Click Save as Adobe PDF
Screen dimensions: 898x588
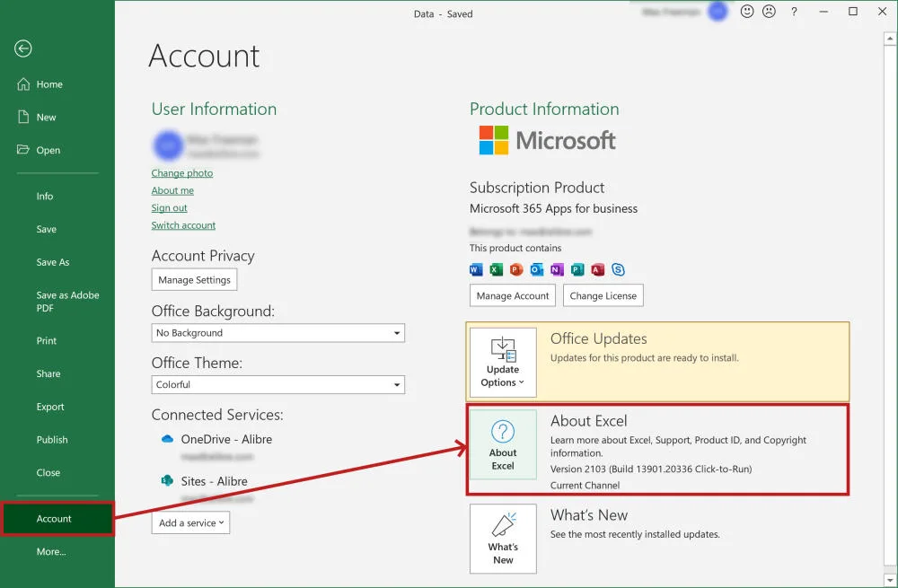67,302
